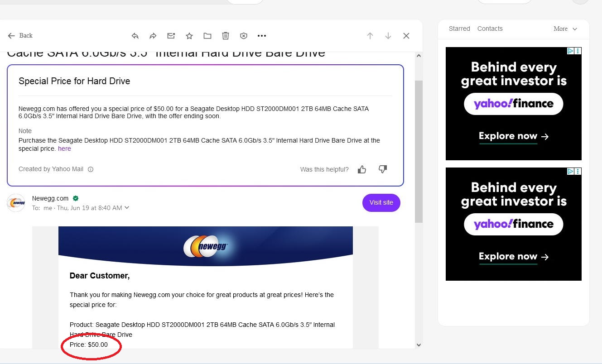Expand the More dropdown in side panel
Screen dimensions: 602x364
point(565,29)
